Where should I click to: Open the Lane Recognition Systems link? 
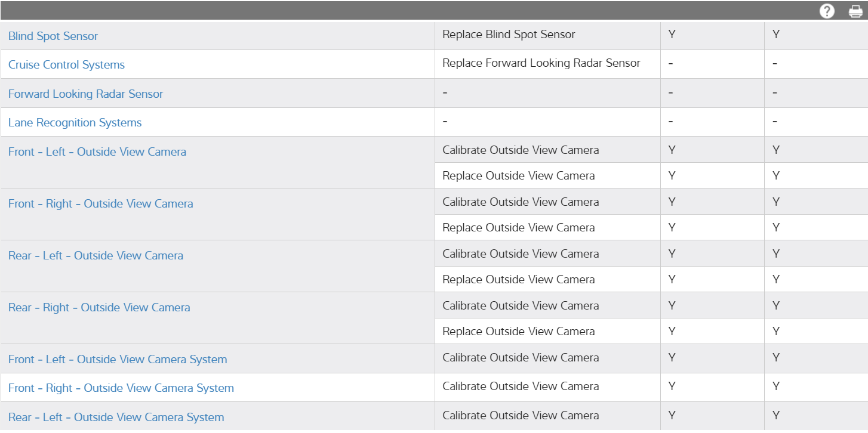point(75,122)
